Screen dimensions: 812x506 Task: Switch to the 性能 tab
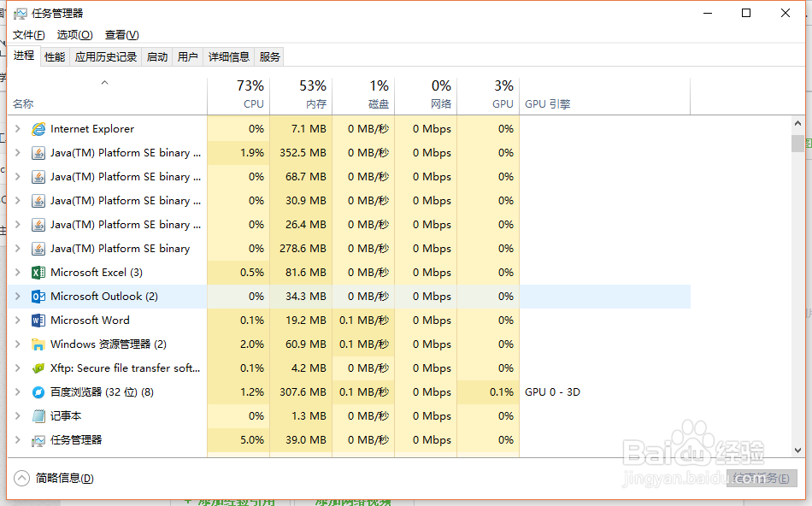(x=55, y=57)
